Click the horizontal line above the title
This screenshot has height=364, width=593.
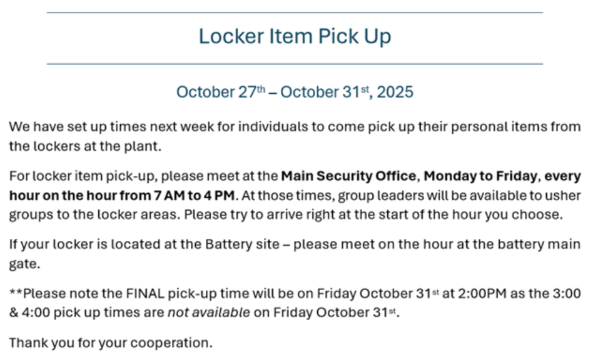[295, 13]
